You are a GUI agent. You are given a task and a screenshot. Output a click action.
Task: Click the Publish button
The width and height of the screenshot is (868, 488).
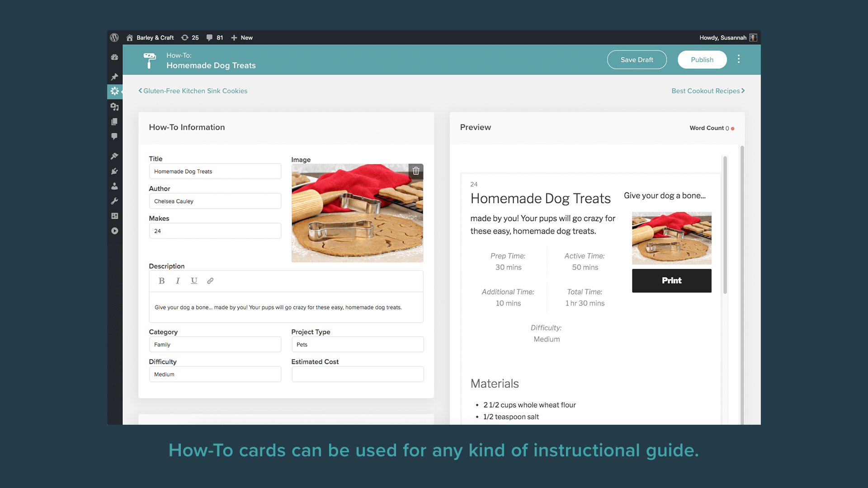(x=702, y=60)
